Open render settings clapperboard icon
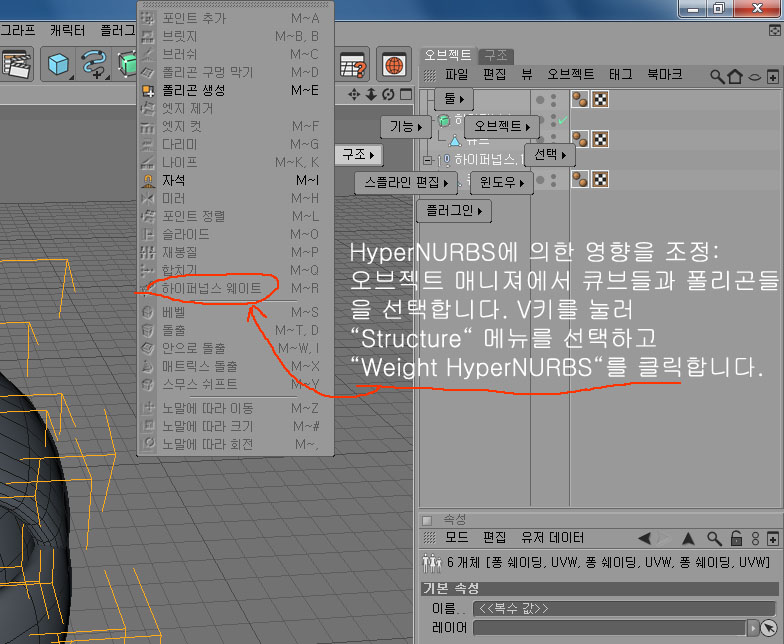784x644 pixels. (x=16, y=64)
